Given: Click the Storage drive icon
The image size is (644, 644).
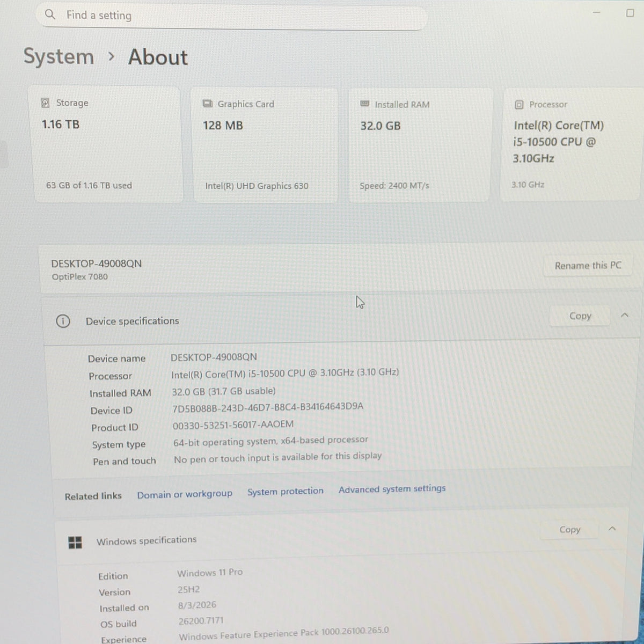Looking at the screenshot, I should 46,103.
